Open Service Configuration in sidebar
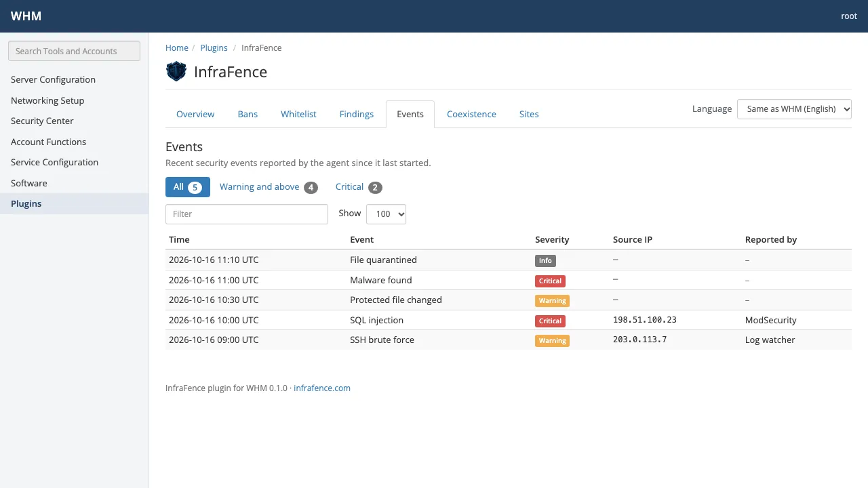Viewport: 868px width, 488px height. [74, 162]
